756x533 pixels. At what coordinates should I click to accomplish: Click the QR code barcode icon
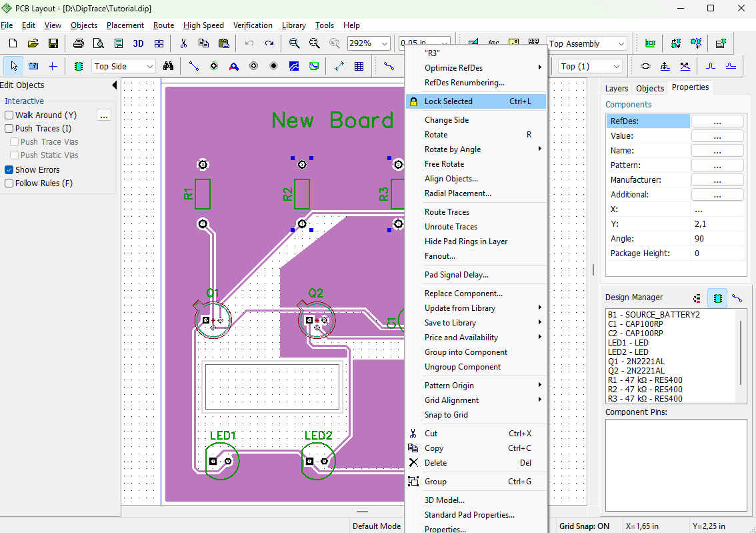[x=533, y=42]
